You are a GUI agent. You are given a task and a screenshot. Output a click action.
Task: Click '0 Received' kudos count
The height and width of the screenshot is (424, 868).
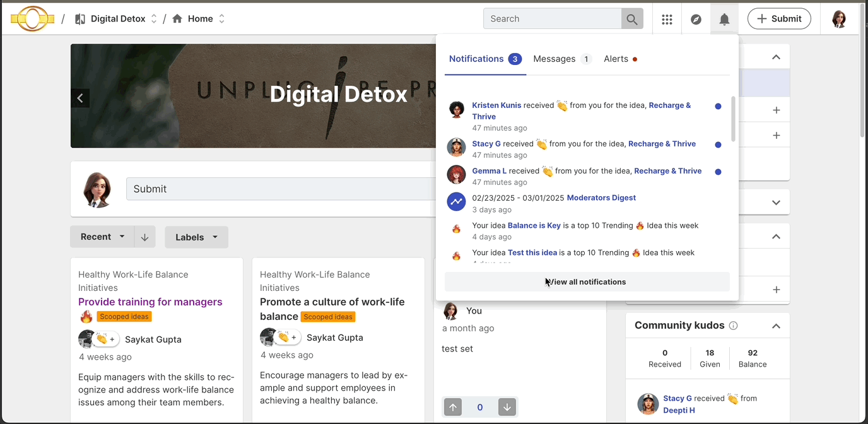pyautogui.click(x=665, y=358)
